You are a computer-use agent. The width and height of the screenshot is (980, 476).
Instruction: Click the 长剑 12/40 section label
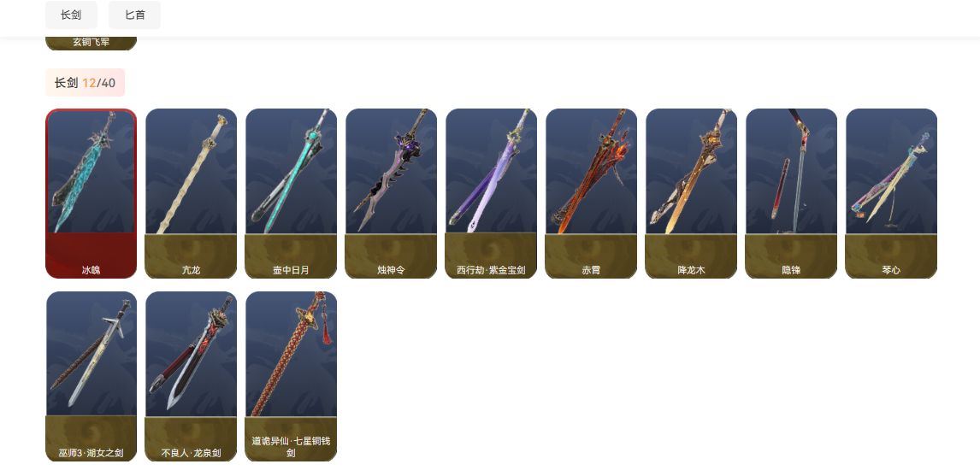coord(85,82)
